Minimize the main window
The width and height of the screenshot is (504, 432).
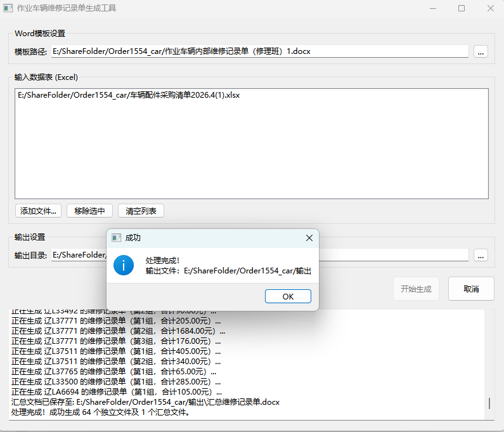pyautogui.click(x=433, y=8)
